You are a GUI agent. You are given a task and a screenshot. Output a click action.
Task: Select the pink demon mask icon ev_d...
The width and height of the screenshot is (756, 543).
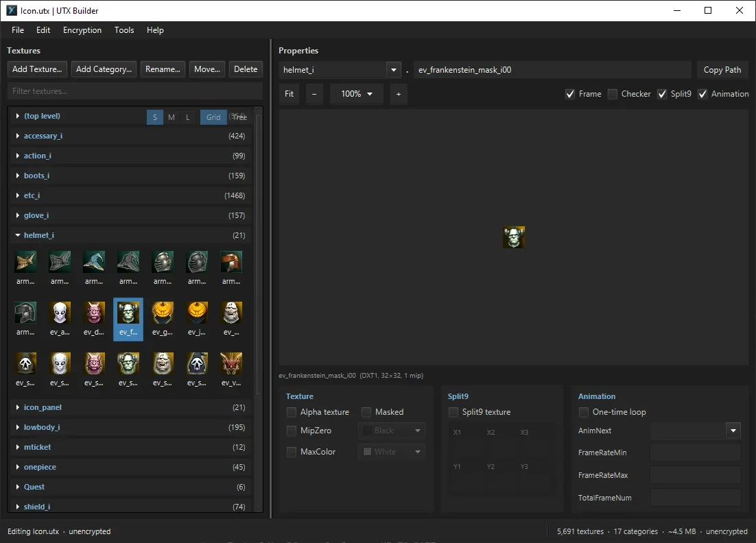coord(94,313)
